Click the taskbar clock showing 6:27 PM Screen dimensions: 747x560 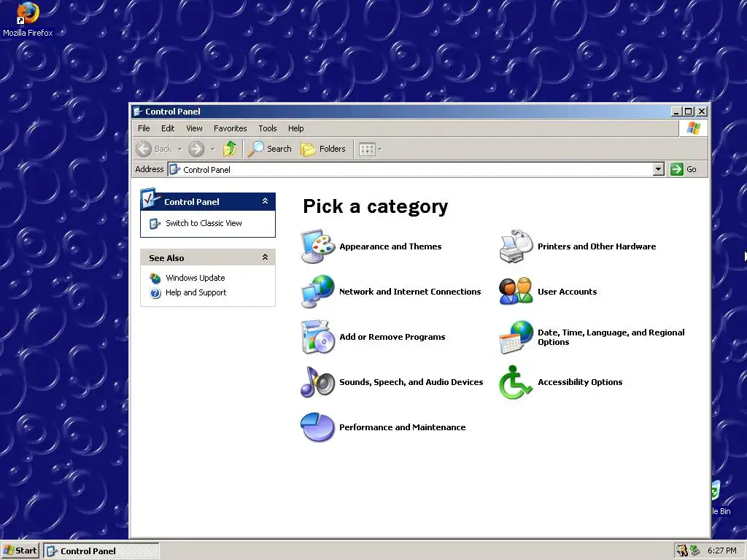pyautogui.click(x=721, y=551)
